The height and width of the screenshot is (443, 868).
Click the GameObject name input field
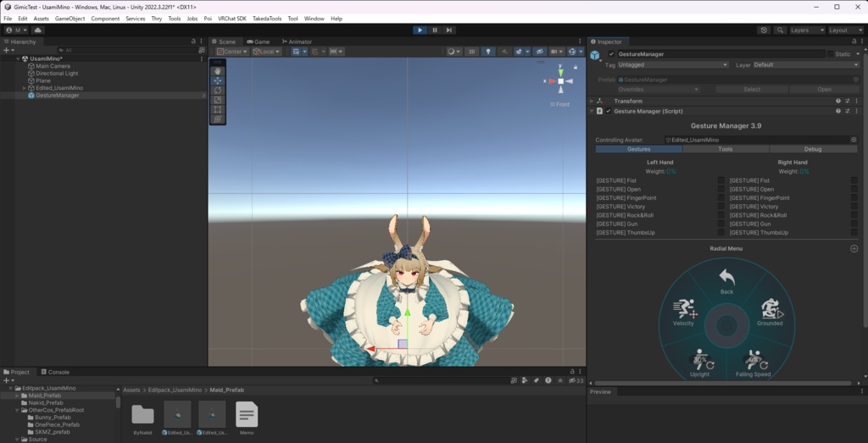[721, 53]
